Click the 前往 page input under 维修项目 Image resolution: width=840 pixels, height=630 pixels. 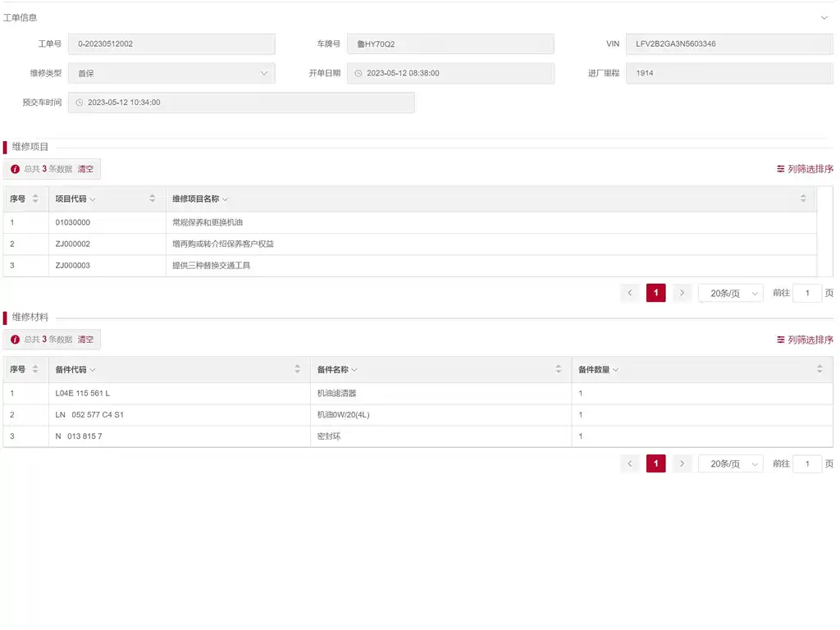click(x=807, y=293)
